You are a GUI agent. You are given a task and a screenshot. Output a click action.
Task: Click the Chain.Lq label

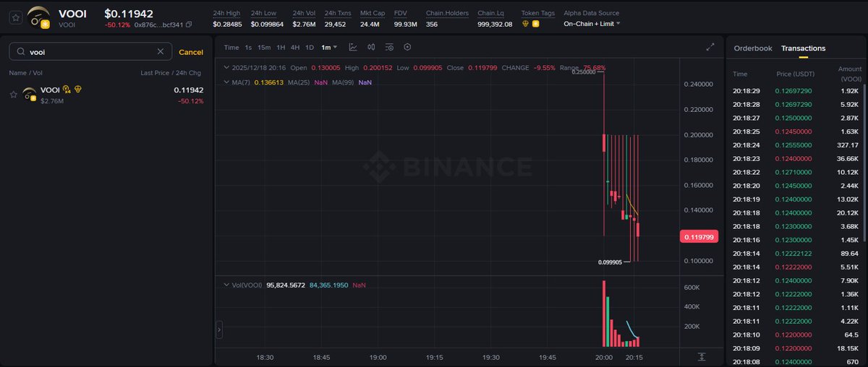pos(490,13)
